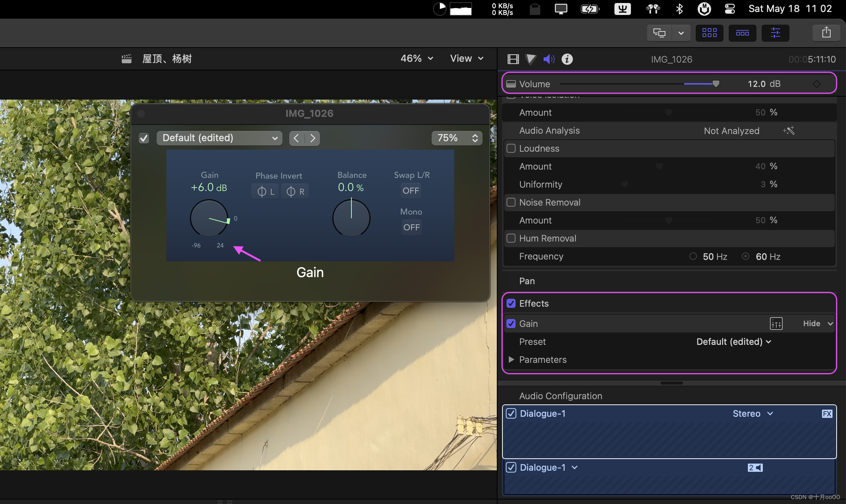This screenshot has width=846, height=504.
Task: Click the Share export toolbar icon
Action: (826, 33)
